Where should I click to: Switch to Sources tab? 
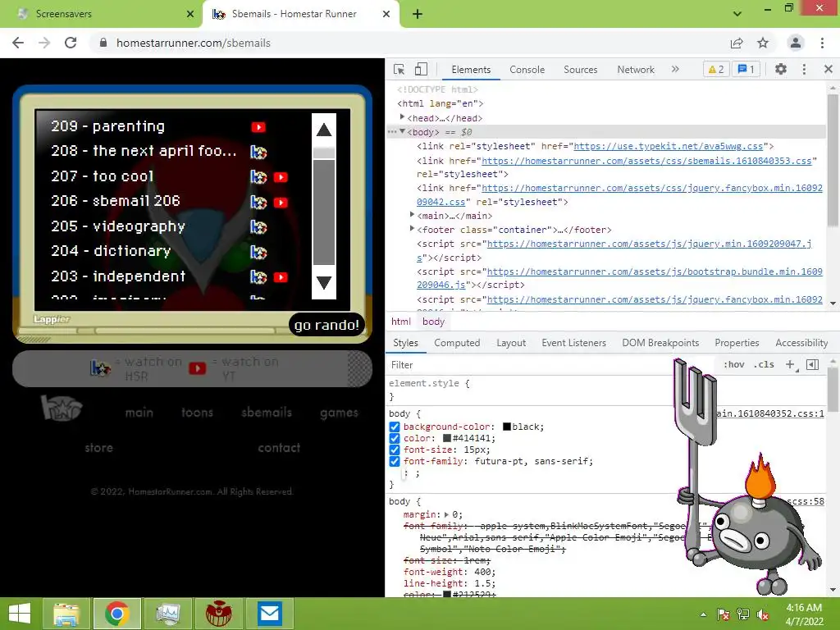pyautogui.click(x=580, y=70)
